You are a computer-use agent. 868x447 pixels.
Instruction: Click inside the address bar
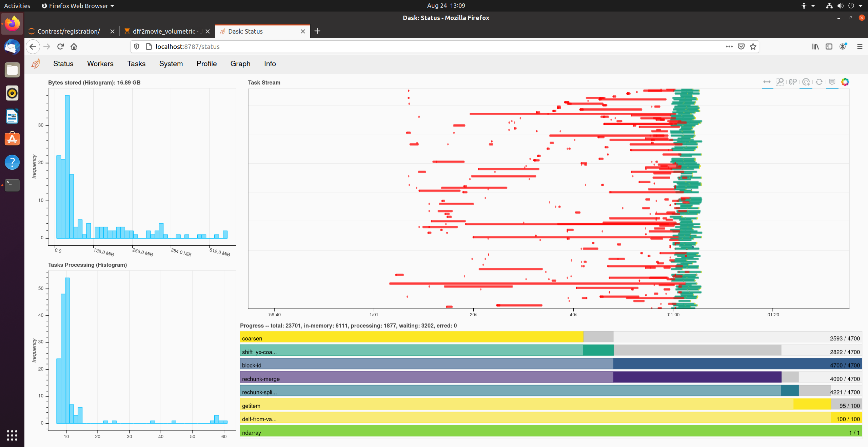271,46
